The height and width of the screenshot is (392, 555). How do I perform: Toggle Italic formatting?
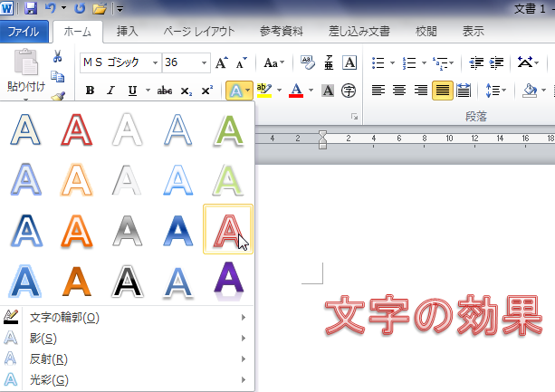click(x=110, y=91)
